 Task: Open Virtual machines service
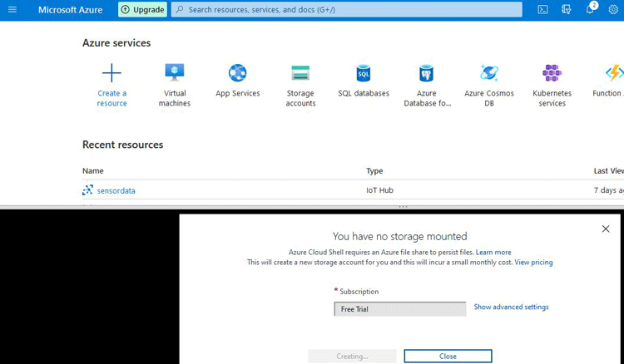pos(175,85)
